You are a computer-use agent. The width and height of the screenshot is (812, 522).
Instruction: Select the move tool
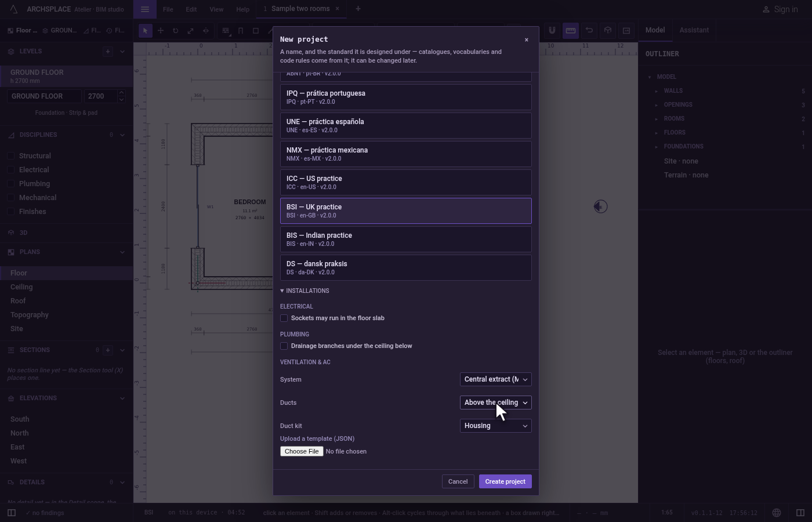161,31
